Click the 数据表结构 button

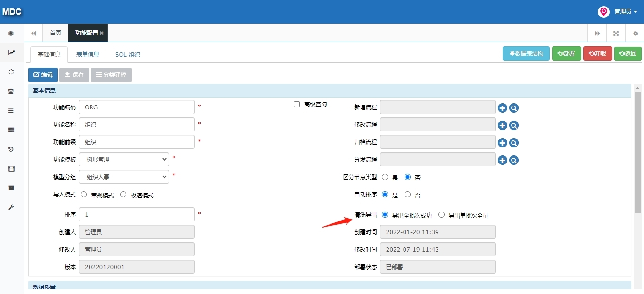pyautogui.click(x=526, y=54)
